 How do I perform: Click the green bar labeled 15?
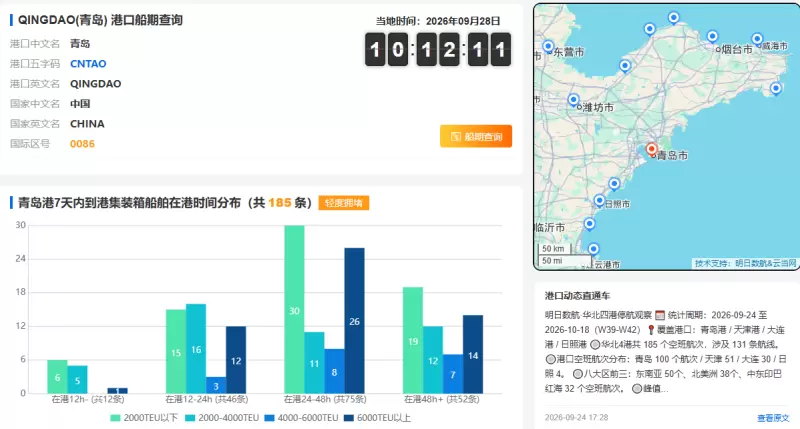176,351
